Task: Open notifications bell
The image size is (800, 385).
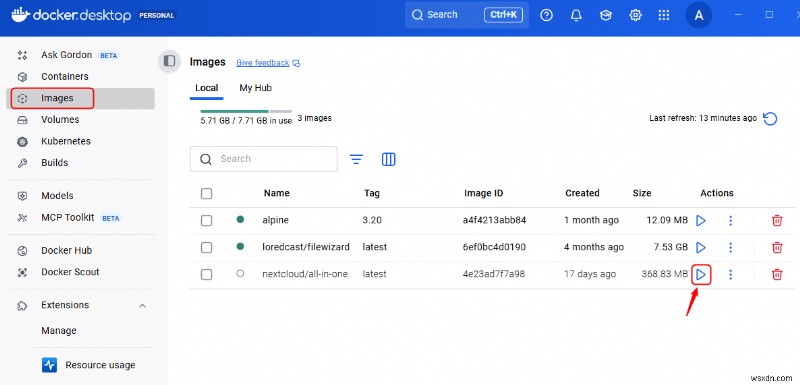Action: tap(577, 15)
